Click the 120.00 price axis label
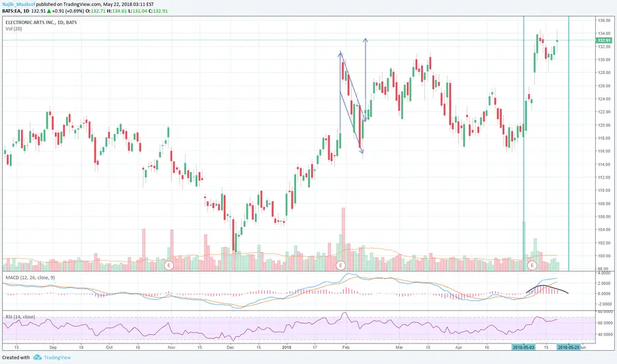The width and height of the screenshot is (617, 364). (604, 125)
